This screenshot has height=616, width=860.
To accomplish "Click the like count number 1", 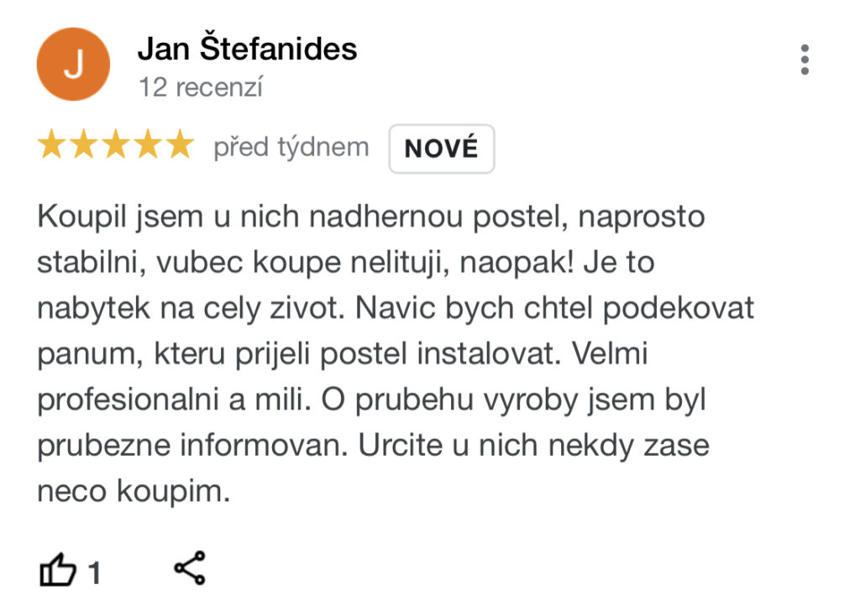I will click(94, 573).
